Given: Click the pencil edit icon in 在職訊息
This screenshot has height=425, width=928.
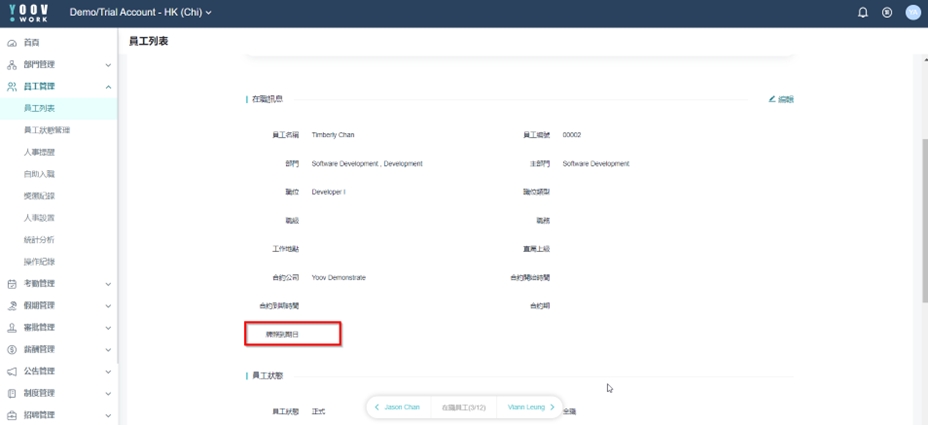Looking at the screenshot, I should (x=772, y=99).
